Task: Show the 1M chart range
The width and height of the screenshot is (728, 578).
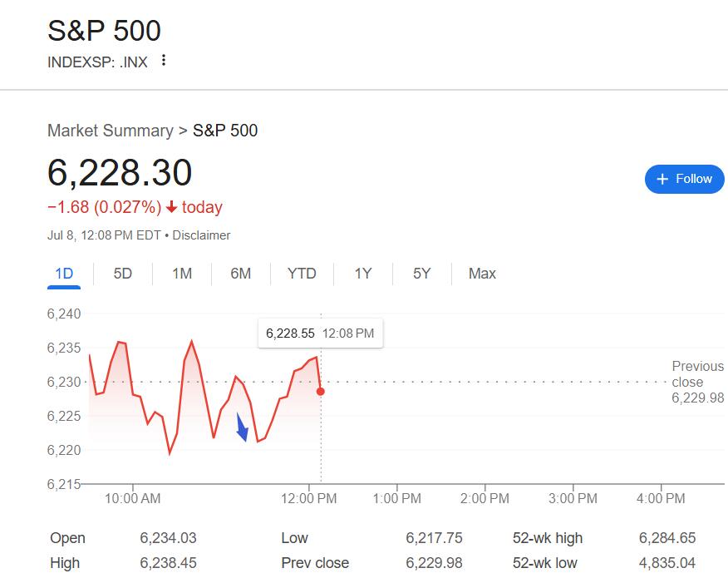Action: [x=182, y=274]
